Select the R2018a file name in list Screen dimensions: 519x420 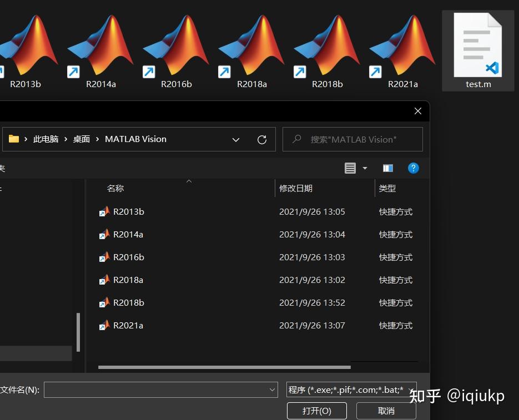pos(128,280)
